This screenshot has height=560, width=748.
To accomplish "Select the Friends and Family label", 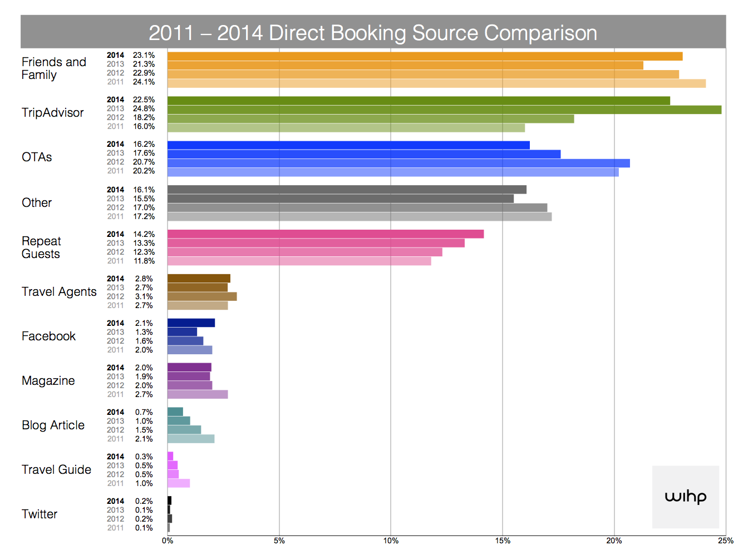I will [x=54, y=68].
